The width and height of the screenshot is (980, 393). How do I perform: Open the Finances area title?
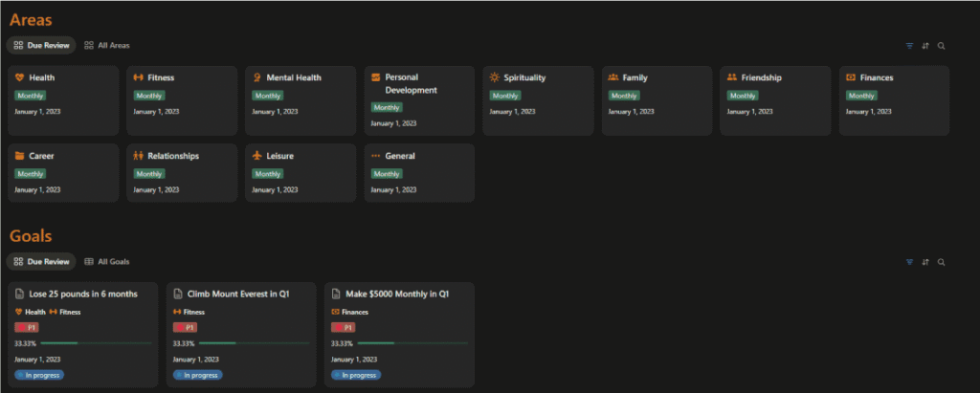[x=877, y=77]
